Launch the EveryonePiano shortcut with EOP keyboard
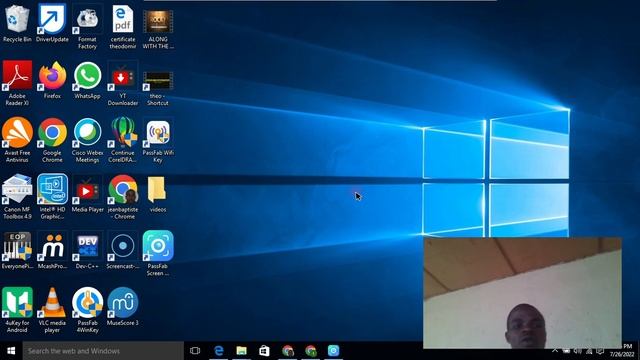640x360 pixels. [17, 250]
